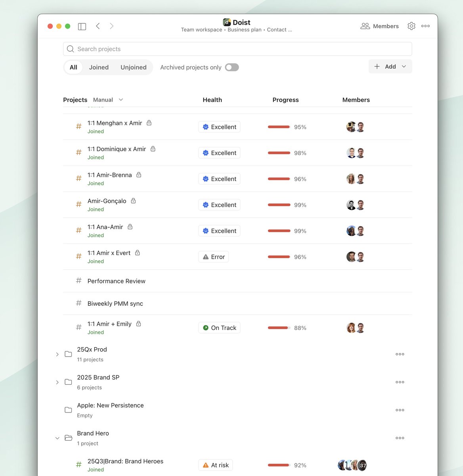Click member avatars for Menghan x Amir
The width and height of the screenshot is (463, 476).
coord(356,127)
